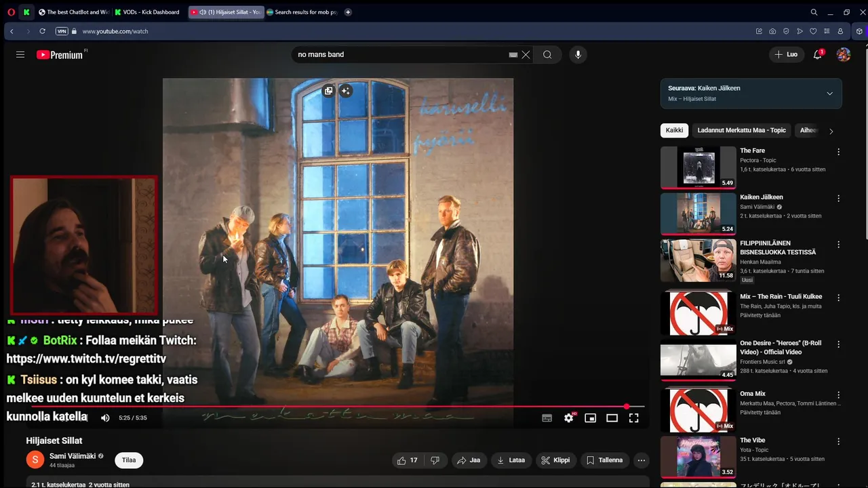868x488 pixels.
Task: Save video to playlist with Tallenna
Action: pos(604,460)
